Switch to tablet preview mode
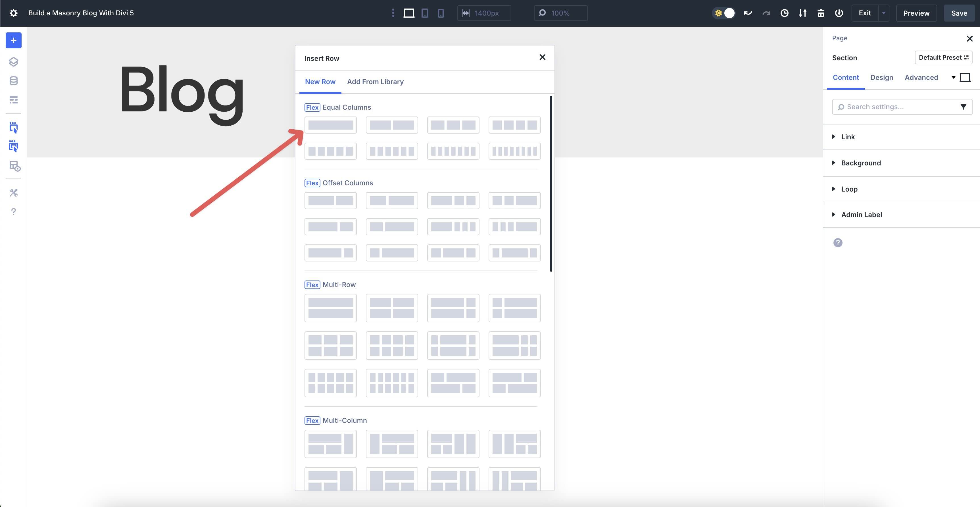Viewport: 980px width, 507px height. coord(425,13)
